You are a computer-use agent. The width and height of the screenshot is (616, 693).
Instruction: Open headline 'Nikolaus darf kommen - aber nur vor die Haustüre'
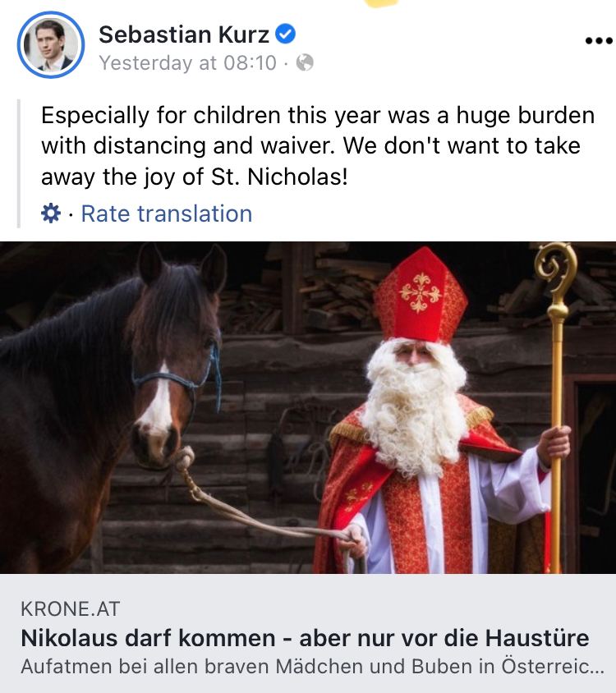(x=305, y=638)
